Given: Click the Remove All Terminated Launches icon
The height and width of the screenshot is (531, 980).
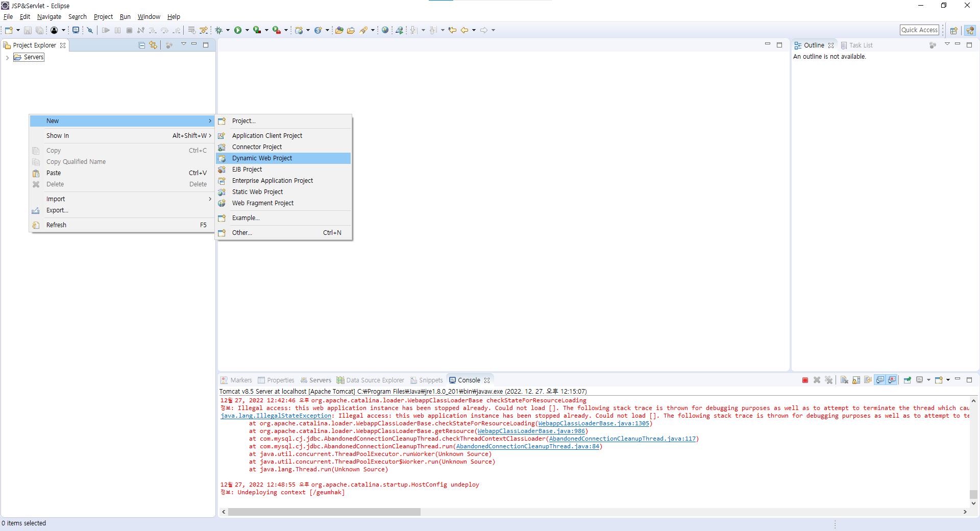Looking at the screenshot, I should tap(829, 380).
